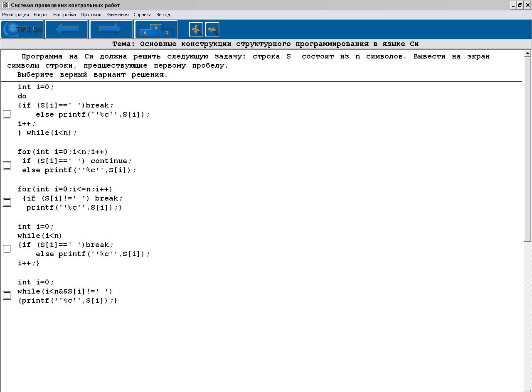
Task: Tick the checkbox for the while(i<n) break answer
Action: pyautogui.click(x=7, y=249)
